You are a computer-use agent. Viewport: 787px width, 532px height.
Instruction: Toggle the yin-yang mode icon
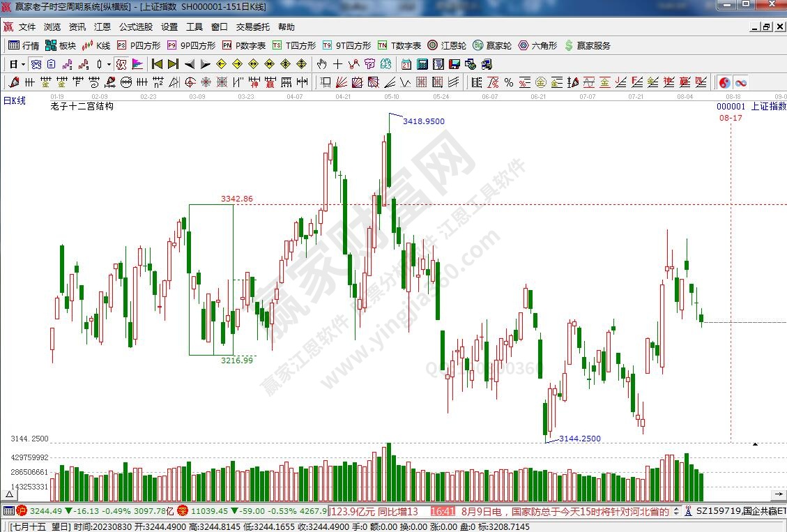pos(724,82)
